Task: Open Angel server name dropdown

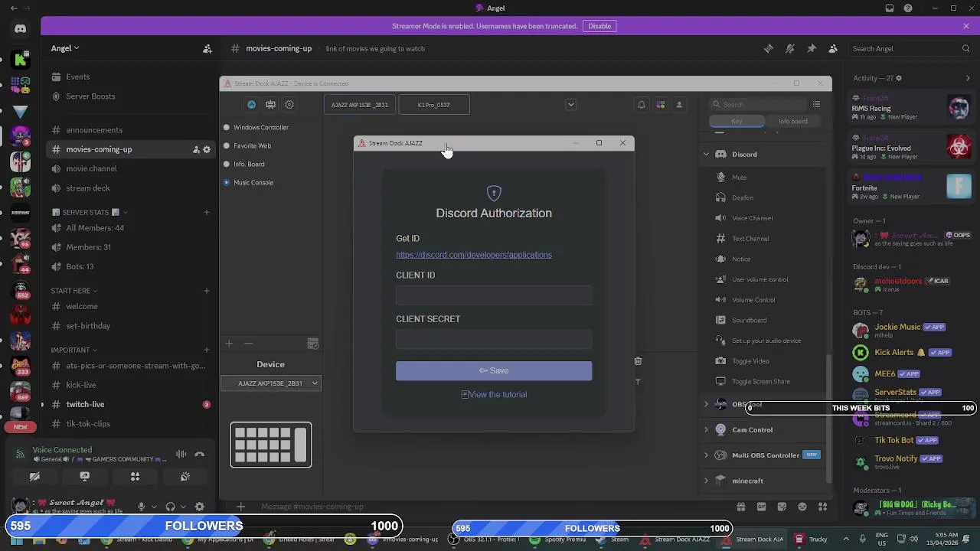Action: pyautogui.click(x=65, y=48)
